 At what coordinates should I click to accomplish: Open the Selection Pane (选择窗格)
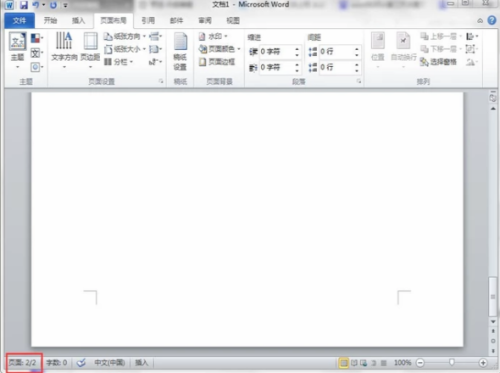click(x=438, y=62)
